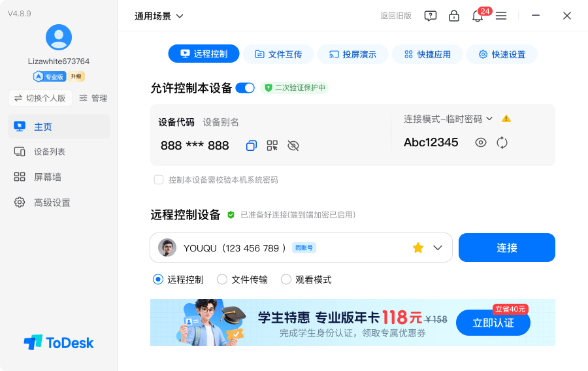
Task: Select 远程控制 radio button
Action: tap(158, 280)
